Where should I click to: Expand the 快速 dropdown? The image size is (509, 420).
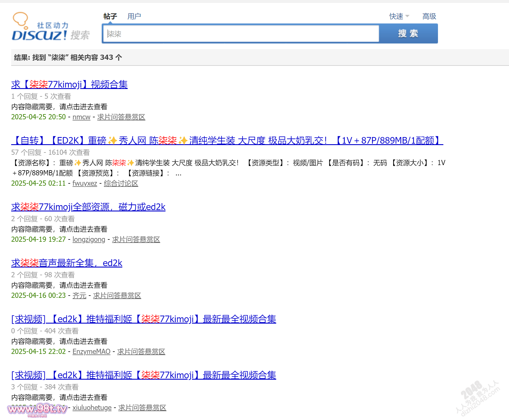pyautogui.click(x=399, y=16)
